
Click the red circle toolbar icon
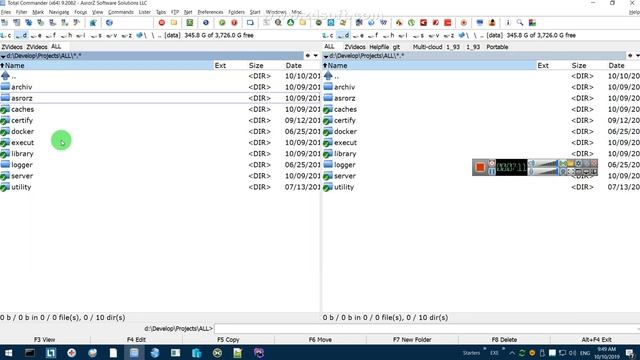point(162,23)
